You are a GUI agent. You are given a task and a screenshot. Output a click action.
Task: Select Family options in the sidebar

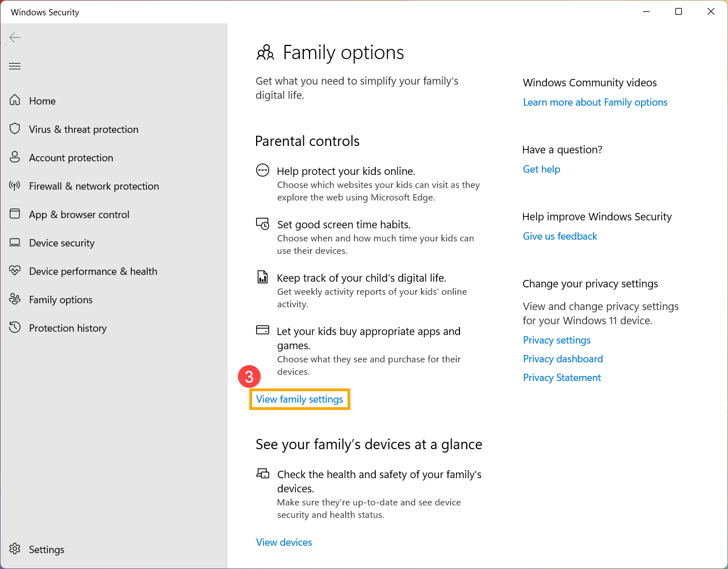114,299
